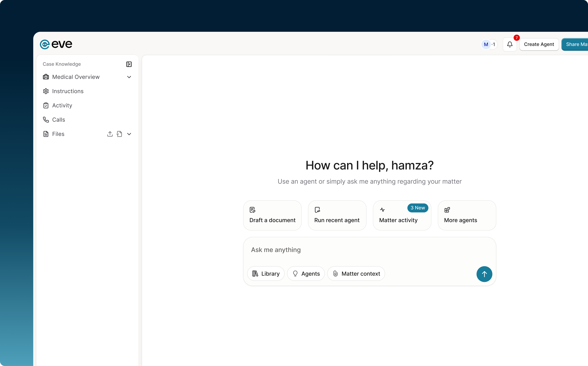Screen dimensions: 588x366
Task: Open the Library chip
Action: coord(266,274)
